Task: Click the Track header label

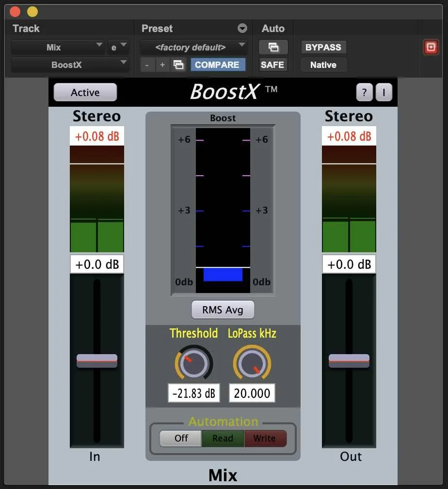Action: [26, 28]
